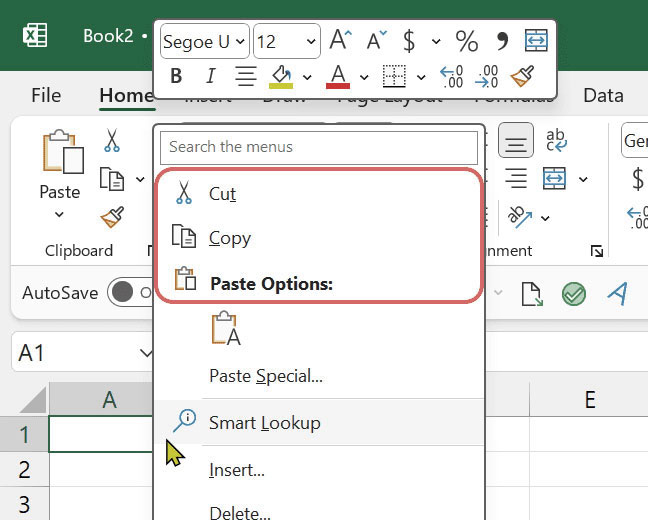Click Increase Font Size in mini toolbar
The width and height of the screenshot is (648, 520).
tap(341, 41)
